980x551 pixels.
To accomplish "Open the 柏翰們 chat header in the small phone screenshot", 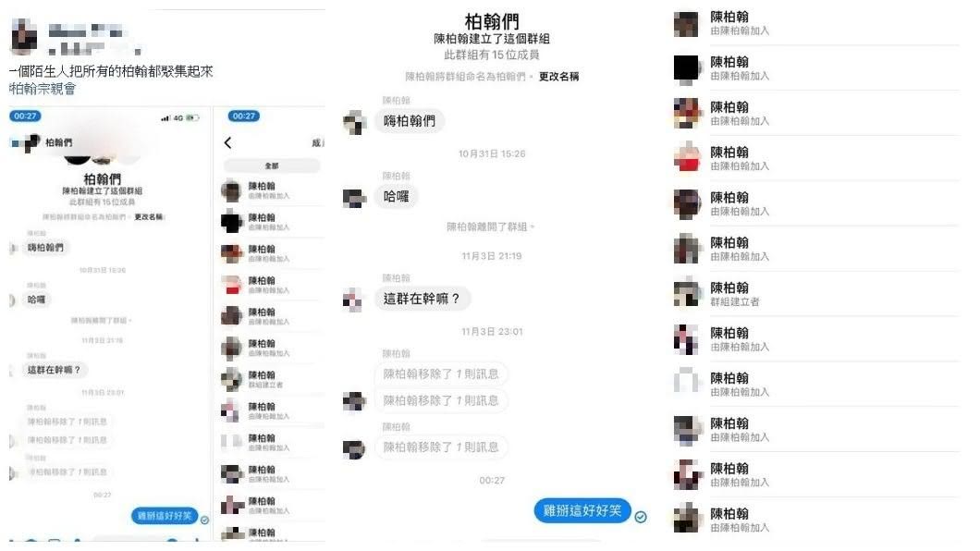I will 59,142.
